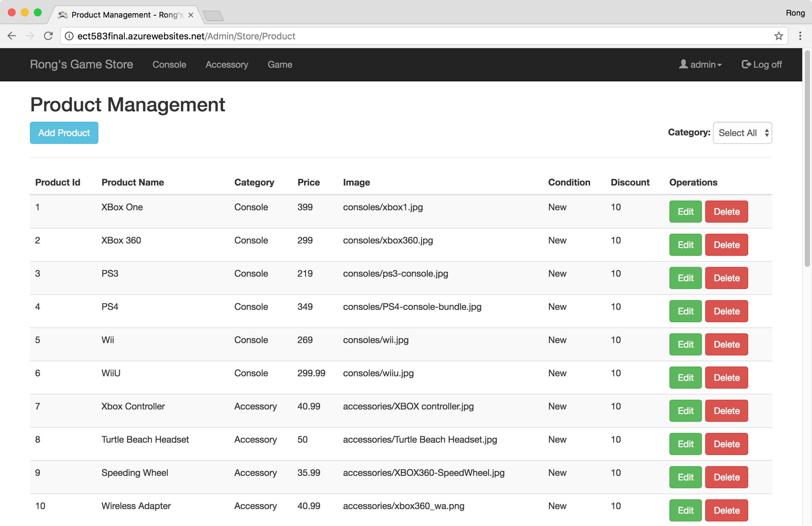Viewport: 812px width, 526px height.
Task: Open the Rong profile button
Action: pyautogui.click(x=795, y=13)
